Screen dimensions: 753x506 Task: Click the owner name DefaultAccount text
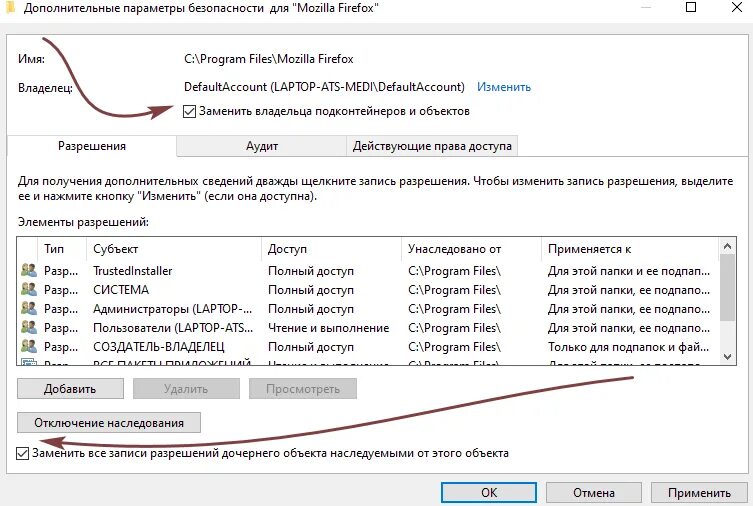point(324,87)
